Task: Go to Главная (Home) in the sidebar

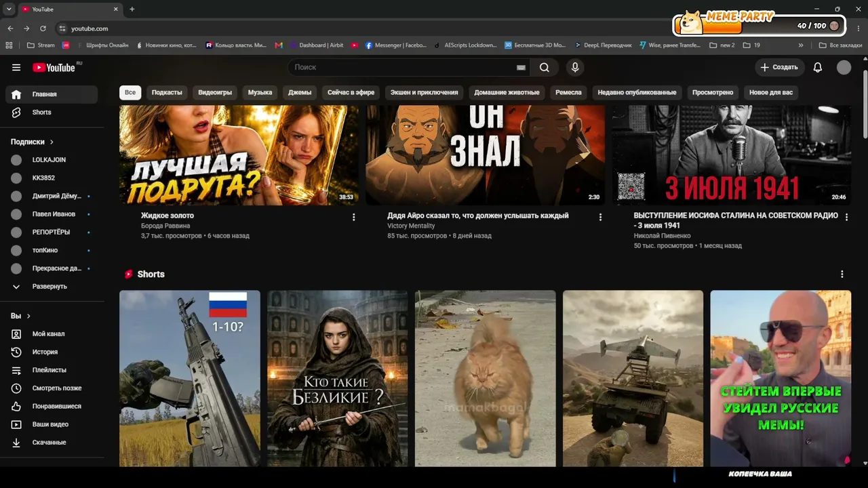Action: click(x=52, y=94)
